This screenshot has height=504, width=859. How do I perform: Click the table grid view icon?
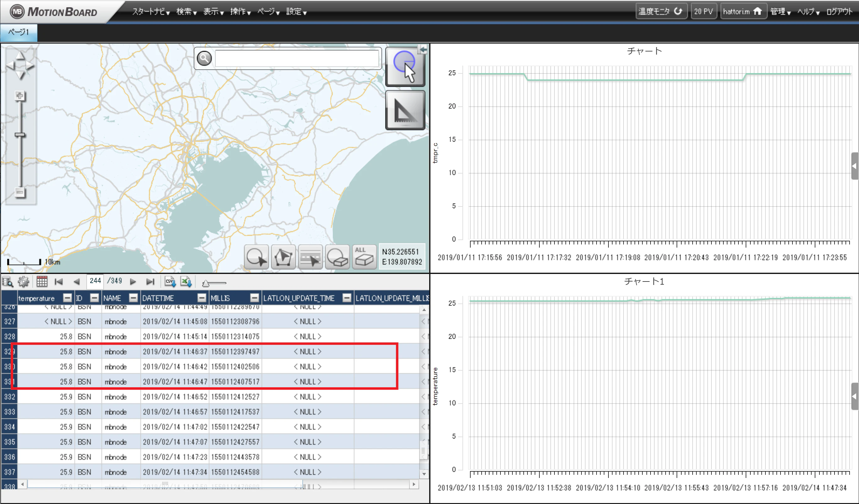pyautogui.click(x=42, y=281)
